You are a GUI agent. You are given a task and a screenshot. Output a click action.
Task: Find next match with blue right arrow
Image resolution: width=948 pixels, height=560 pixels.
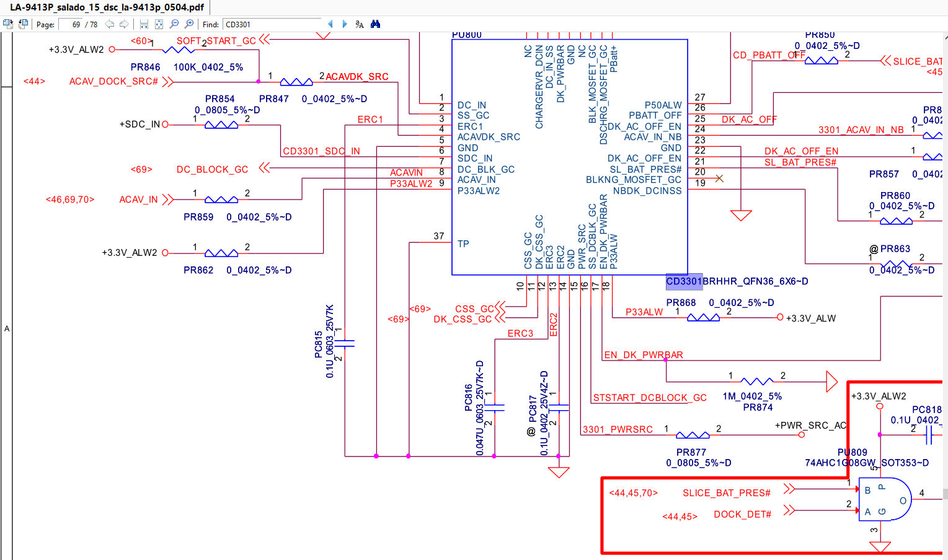click(345, 24)
